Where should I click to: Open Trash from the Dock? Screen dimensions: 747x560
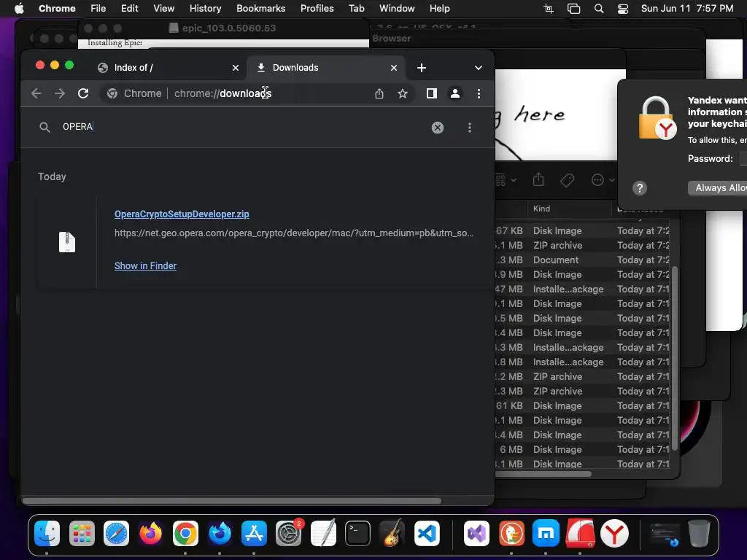coord(699,533)
